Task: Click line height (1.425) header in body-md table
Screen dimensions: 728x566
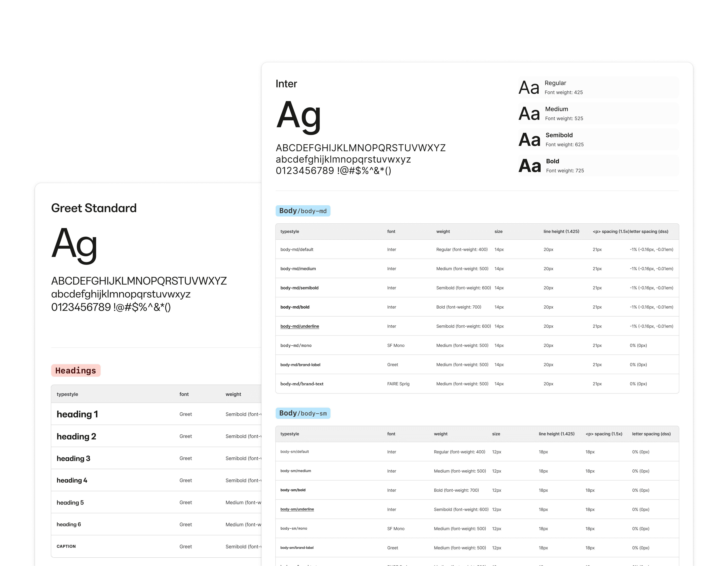Action: (x=561, y=232)
